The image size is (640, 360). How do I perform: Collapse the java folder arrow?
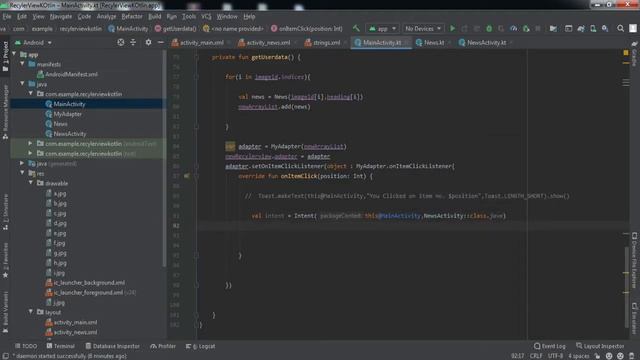(x=22, y=84)
